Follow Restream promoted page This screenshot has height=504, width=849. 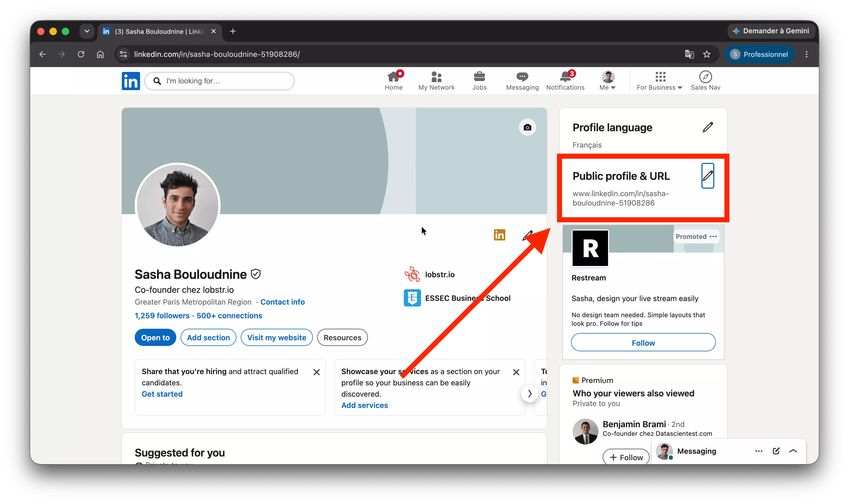(643, 342)
